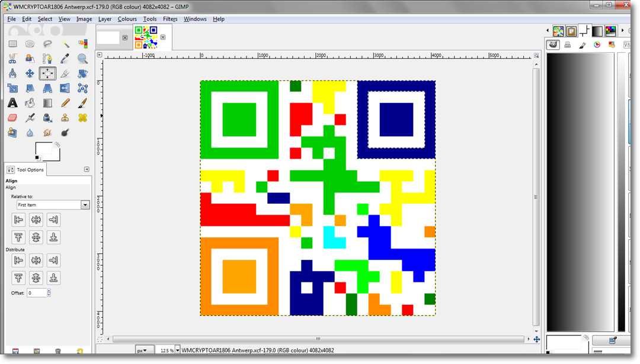640x364 pixels.
Task: Show earlier dock tabs with the left arrow
Action: [x=548, y=31]
